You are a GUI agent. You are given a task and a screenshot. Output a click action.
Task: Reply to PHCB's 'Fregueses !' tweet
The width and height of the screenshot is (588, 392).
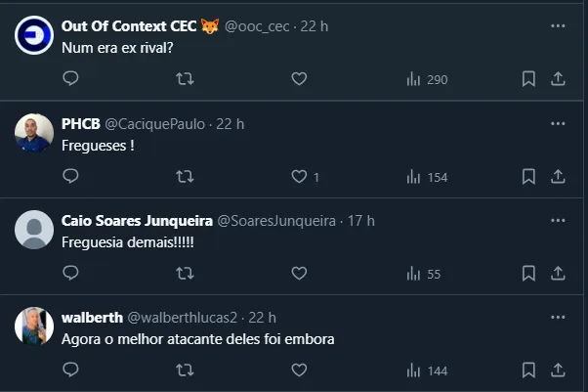tap(70, 177)
